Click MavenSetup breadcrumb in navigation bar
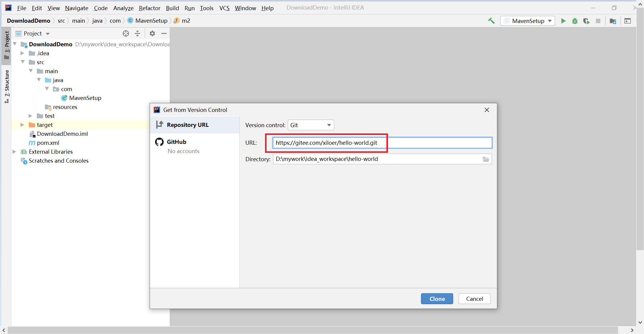Screen dimensions: 644x334 tap(148, 21)
